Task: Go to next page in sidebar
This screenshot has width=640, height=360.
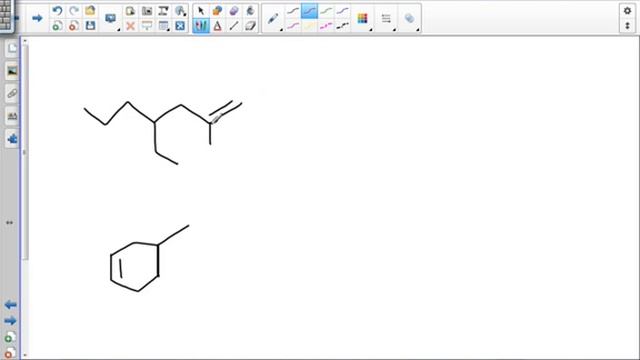Action: click(11, 321)
